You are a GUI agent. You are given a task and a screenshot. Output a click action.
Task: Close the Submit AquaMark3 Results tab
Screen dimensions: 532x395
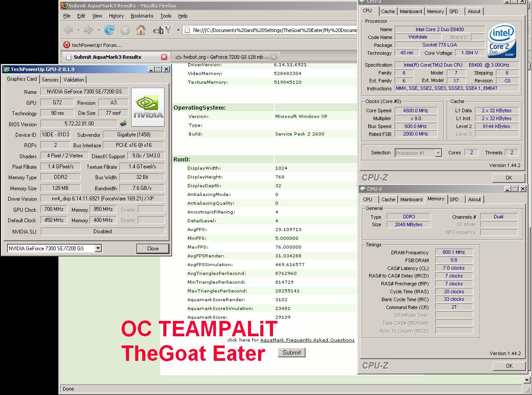(164, 57)
